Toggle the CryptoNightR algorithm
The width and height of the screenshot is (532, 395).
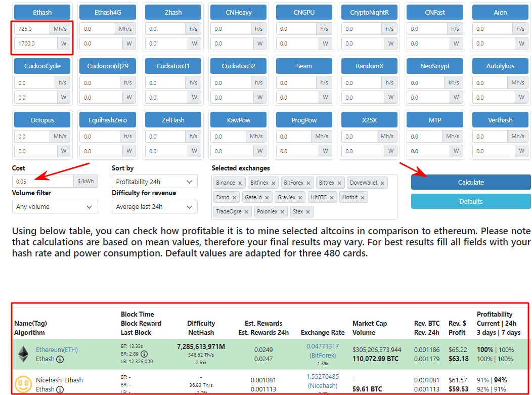[x=369, y=12]
